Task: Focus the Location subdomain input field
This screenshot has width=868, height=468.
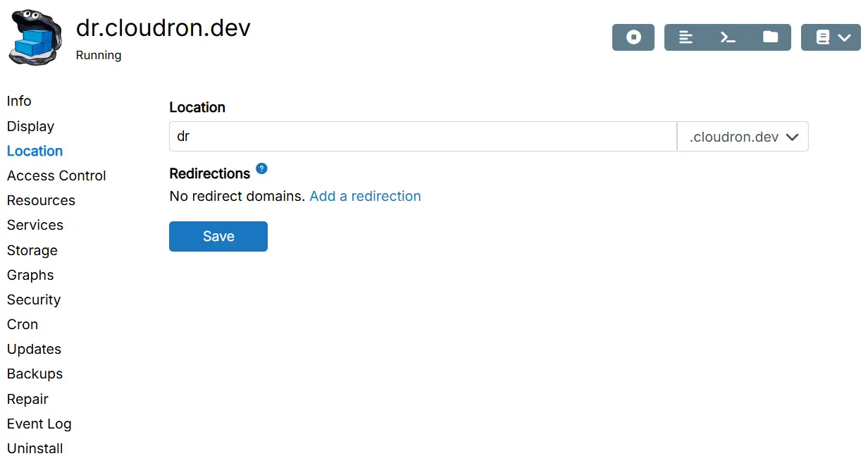Action: [x=423, y=137]
